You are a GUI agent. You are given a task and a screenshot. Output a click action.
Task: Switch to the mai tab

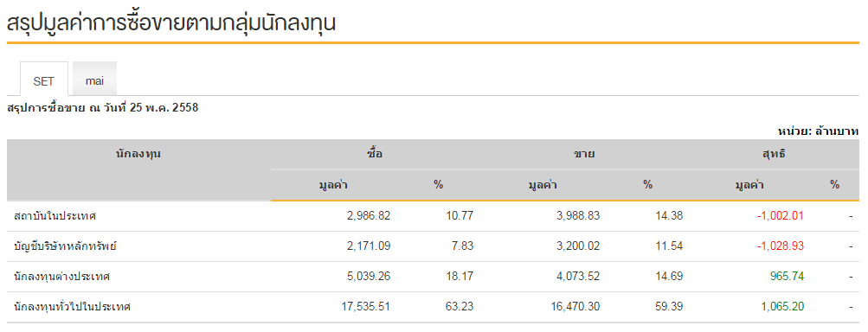coord(94,80)
